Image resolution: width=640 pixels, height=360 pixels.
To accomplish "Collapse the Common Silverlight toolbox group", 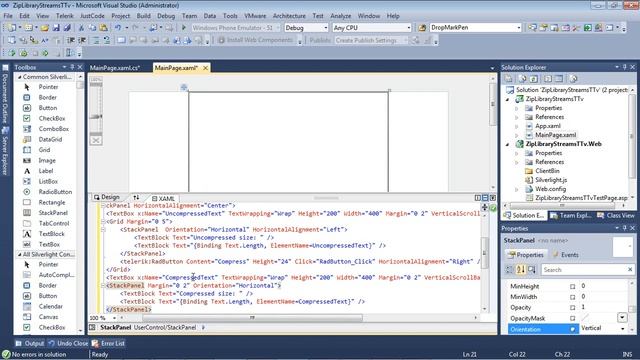I will (x=19, y=77).
